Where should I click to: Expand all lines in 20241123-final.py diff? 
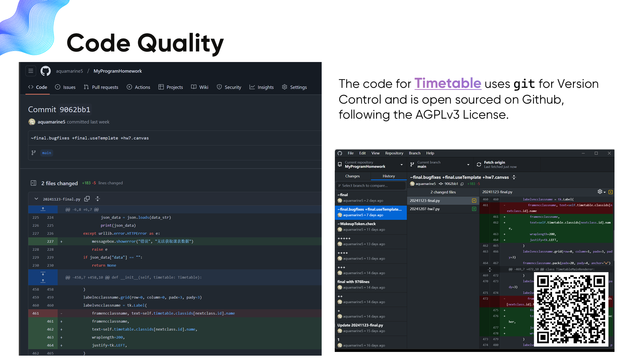click(98, 199)
